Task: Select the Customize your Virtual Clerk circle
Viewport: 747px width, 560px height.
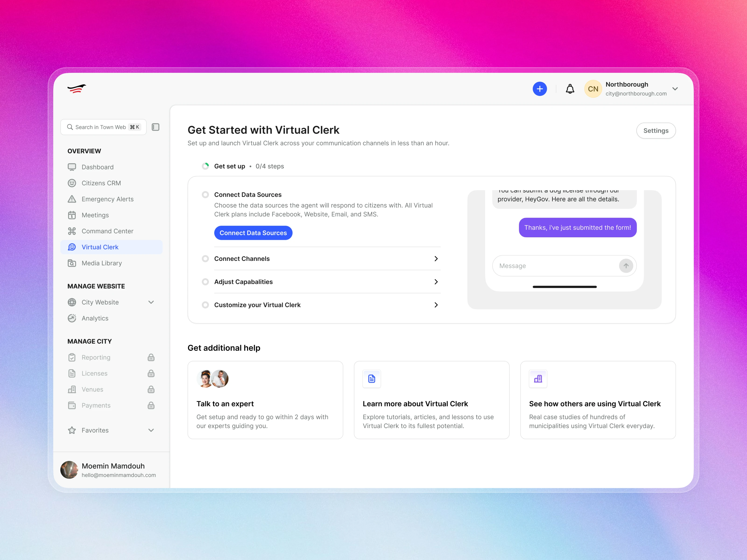Action: pyautogui.click(x=205, y=305)
